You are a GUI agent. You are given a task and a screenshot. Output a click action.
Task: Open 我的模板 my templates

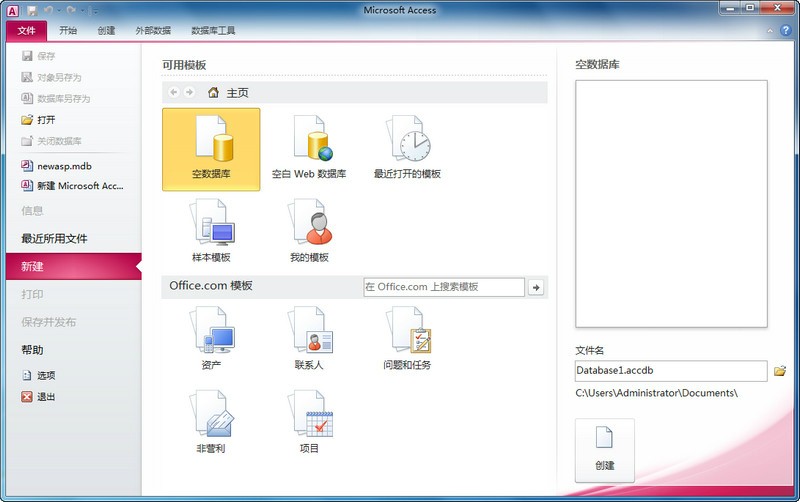point(309,232)
